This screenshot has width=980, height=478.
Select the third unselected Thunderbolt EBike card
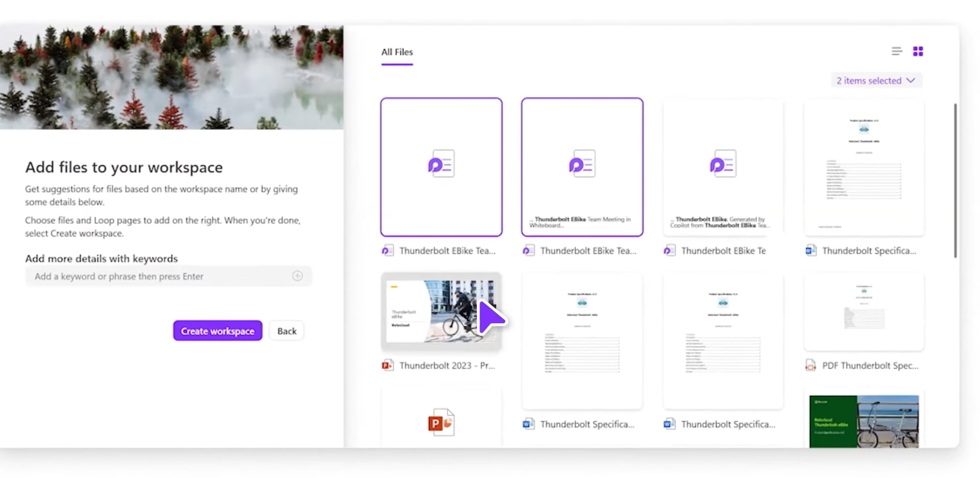click(x=723, y=167)
